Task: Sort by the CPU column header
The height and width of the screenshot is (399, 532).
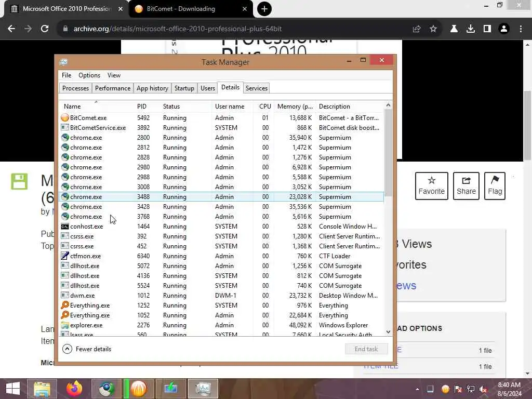Action: [264, 107]
